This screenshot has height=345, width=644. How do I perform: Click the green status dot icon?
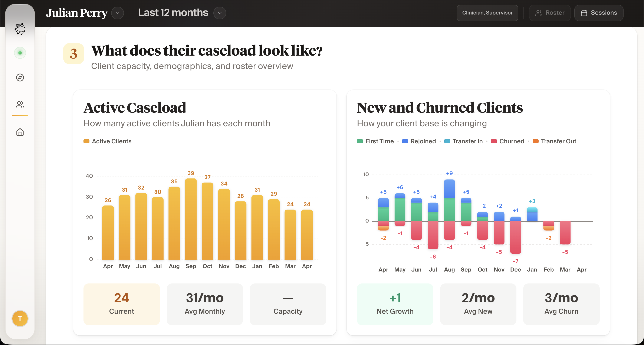pos(20,53)
